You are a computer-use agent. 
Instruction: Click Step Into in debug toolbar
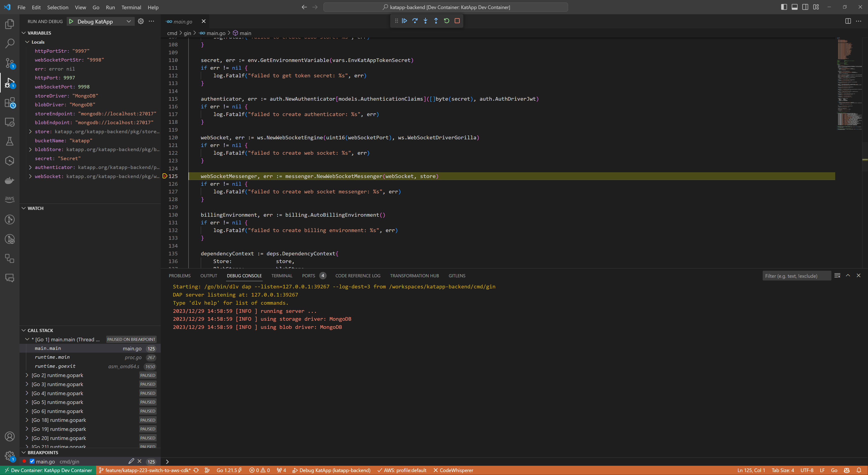click(426, 21)
